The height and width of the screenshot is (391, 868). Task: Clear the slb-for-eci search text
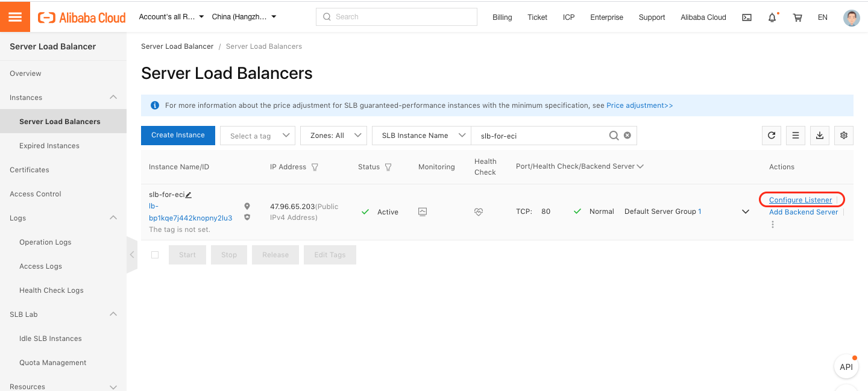[x=627, y=136]
